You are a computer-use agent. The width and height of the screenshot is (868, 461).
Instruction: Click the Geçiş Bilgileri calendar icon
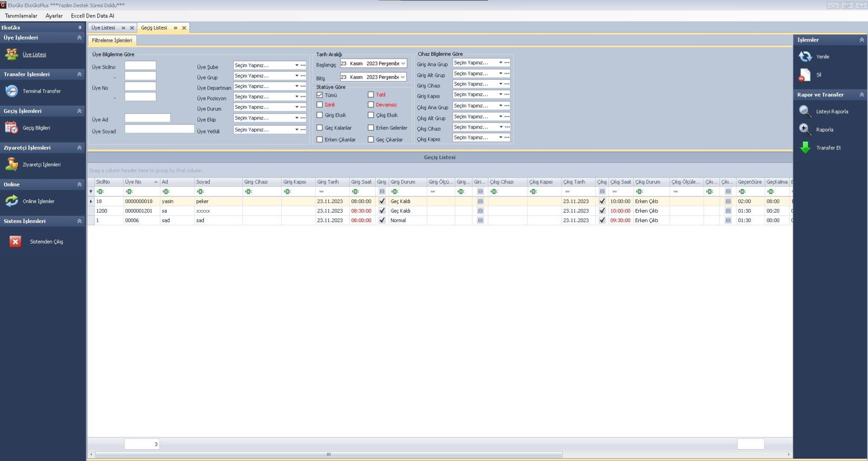(11, 128)
